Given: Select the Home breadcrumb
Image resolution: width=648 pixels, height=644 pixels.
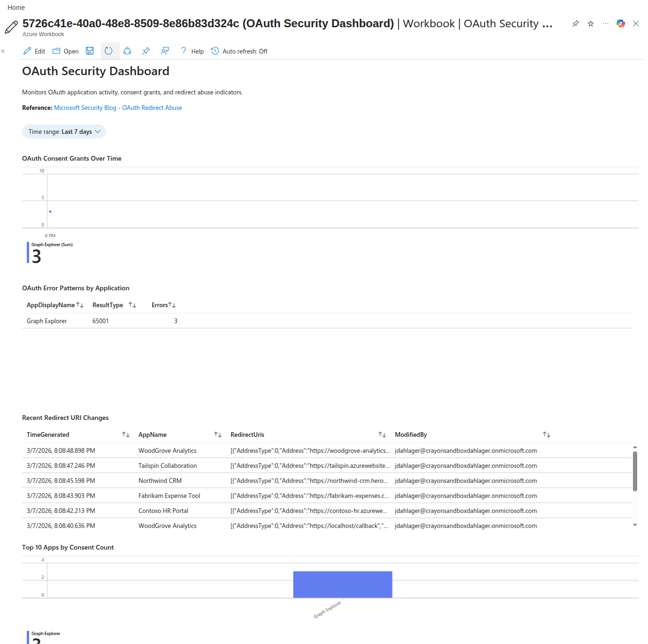Looking at the screenshot, I should point(16,7).
